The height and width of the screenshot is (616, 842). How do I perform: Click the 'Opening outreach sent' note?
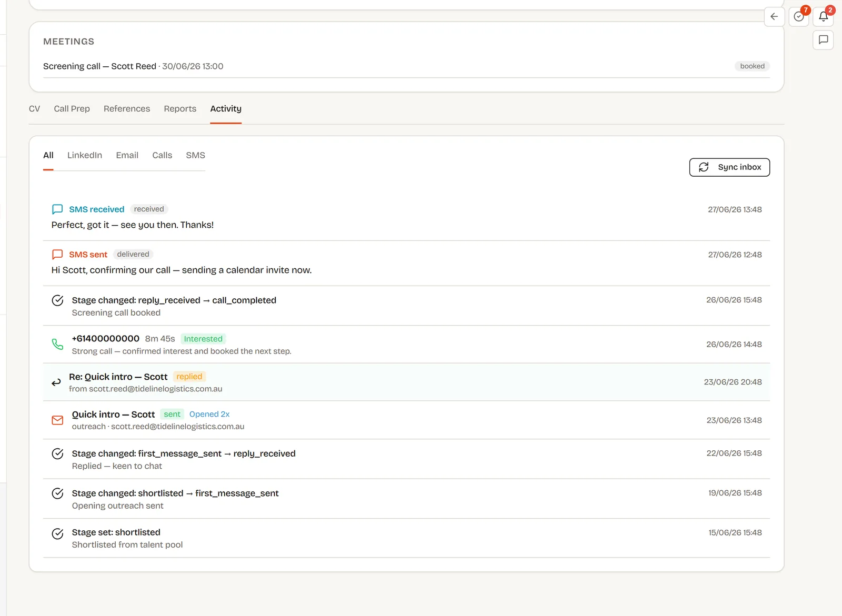pyautogui.click(x=118, y=506)
